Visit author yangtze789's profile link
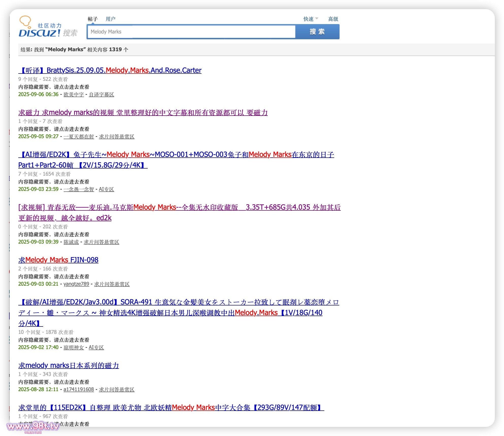Image resolution: width=504 pixels, height=436 pixels. [x=76, y=284]
